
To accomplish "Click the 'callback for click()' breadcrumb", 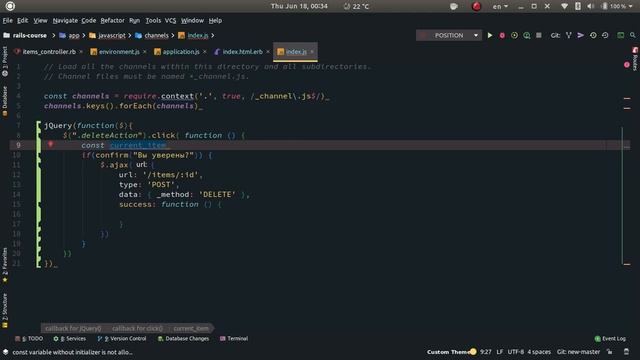I will [137, 328].
